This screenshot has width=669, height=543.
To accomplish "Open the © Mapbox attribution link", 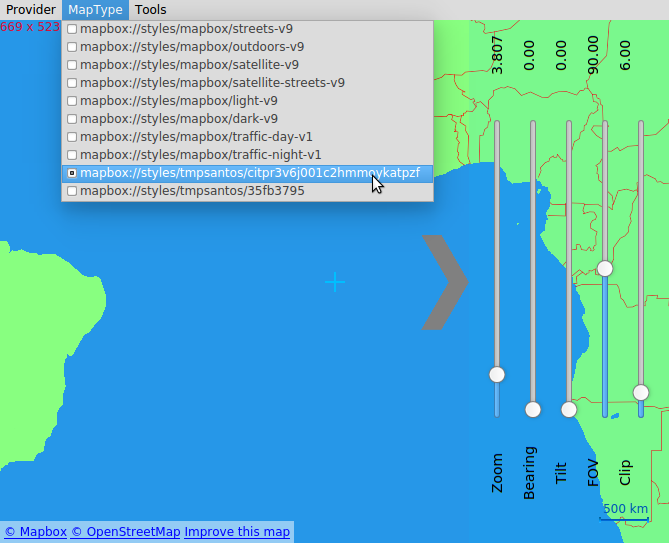I will pos(35,532).
